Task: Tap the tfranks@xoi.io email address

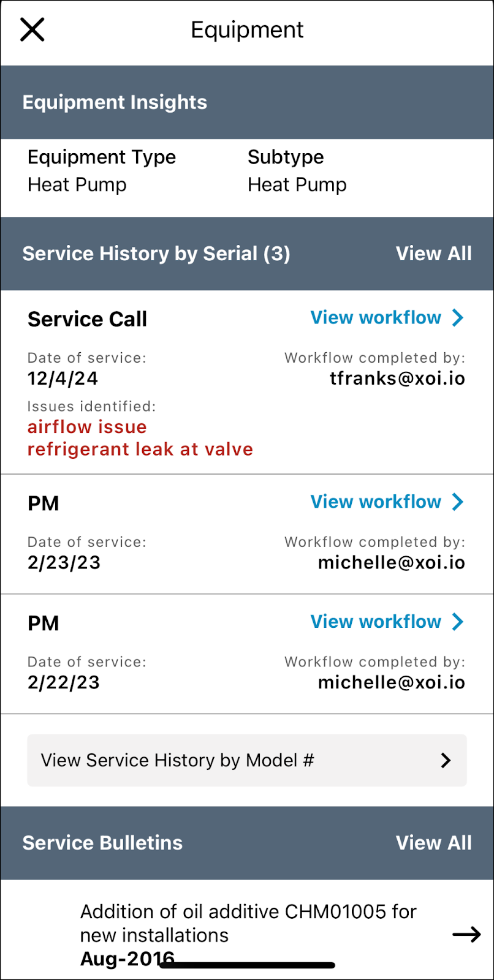Action: click(x=397, y=379)
